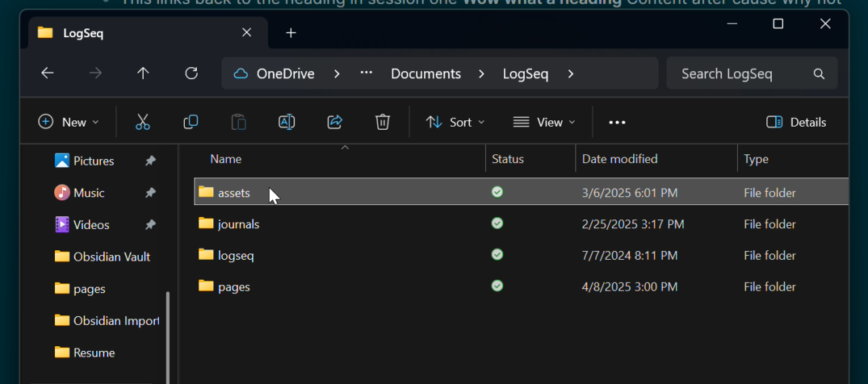This screenshot has height=384, width=868.
Task: Click the Paste clipboard icon
Action: tap(238, 123)
